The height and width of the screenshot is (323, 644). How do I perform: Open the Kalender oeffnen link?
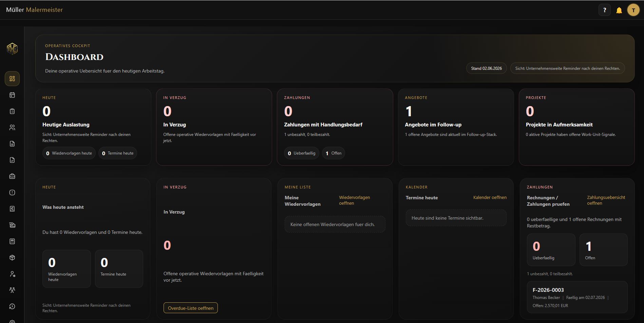click(490, 197)
